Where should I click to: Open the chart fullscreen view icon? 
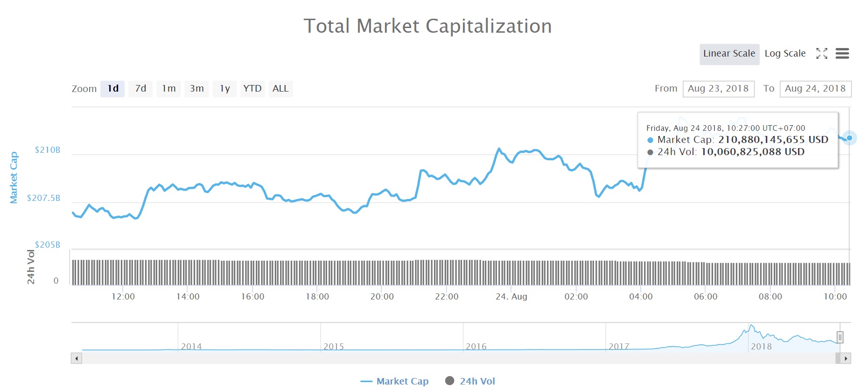click(x=821, y=54)
